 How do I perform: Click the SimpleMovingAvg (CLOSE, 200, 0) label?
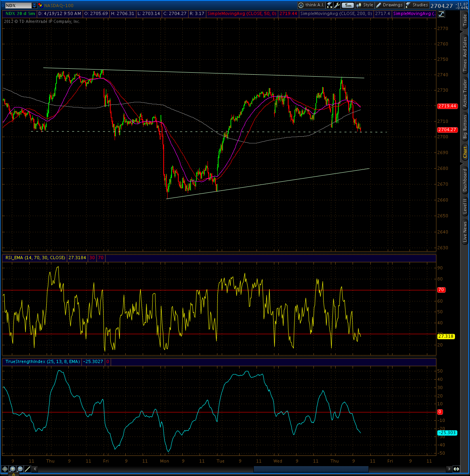(336, 13)
